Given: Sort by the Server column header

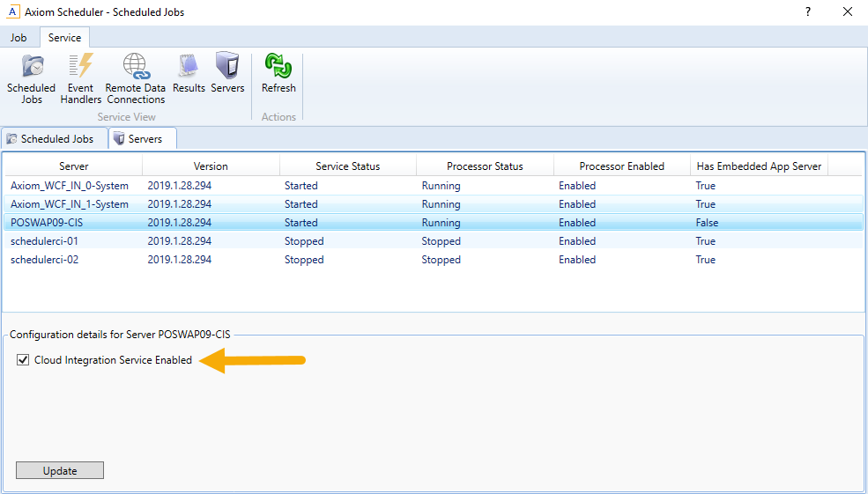Looking at the screenshot, I should tap(74, 166).
